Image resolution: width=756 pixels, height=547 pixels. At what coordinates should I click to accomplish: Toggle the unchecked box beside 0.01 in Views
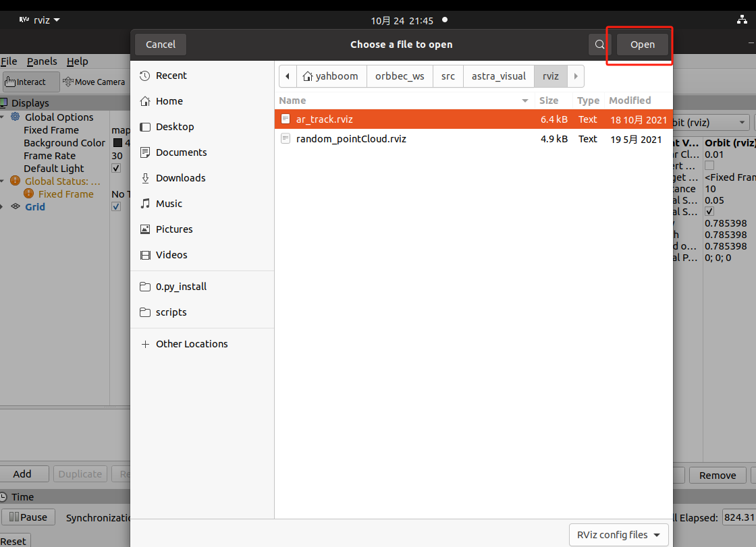tap(709, 165)
